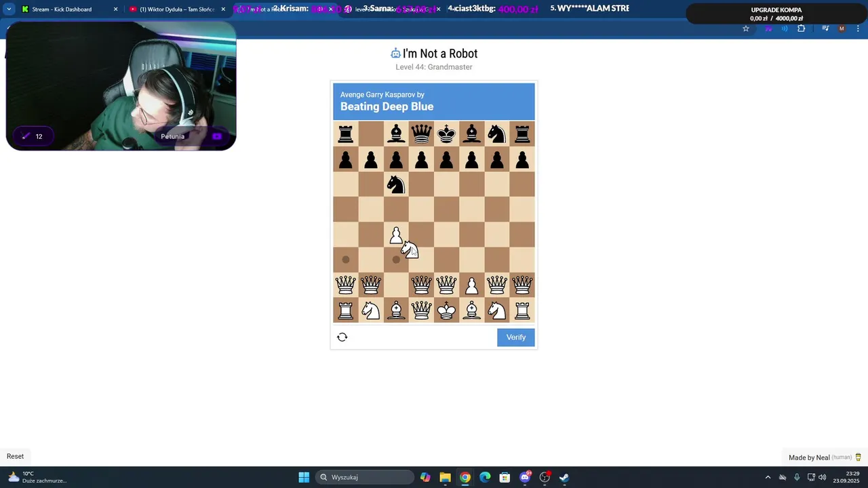The height and width of the screenshot is (488, 868).
Task: Select the white knight on g1
Action: point(497,310)
